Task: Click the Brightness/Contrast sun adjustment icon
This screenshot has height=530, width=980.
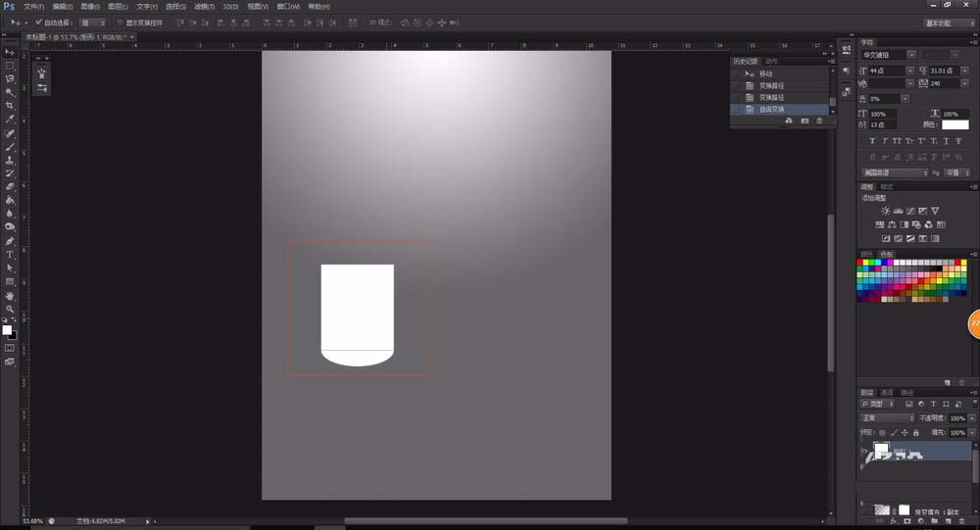Action: click(x=885, y=212)
